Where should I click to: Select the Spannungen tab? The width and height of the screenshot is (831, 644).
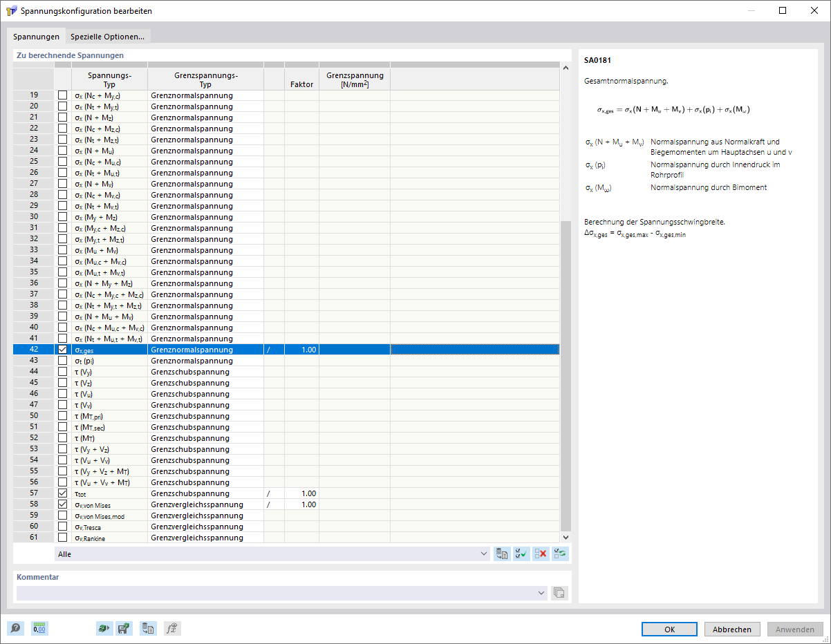(36, 36)
